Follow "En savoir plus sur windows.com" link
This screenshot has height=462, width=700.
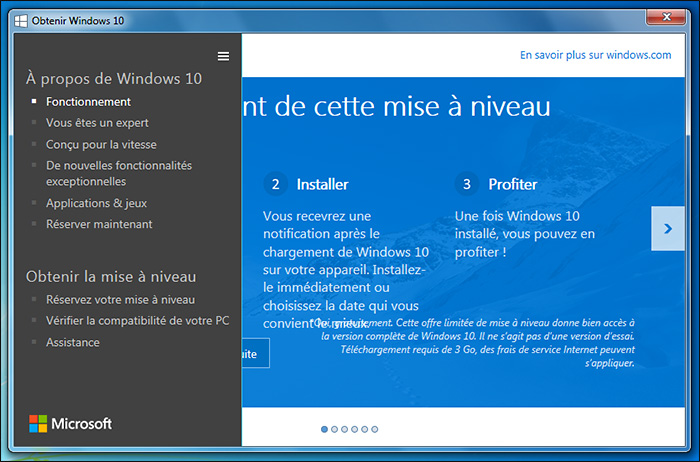pos(595,56)
